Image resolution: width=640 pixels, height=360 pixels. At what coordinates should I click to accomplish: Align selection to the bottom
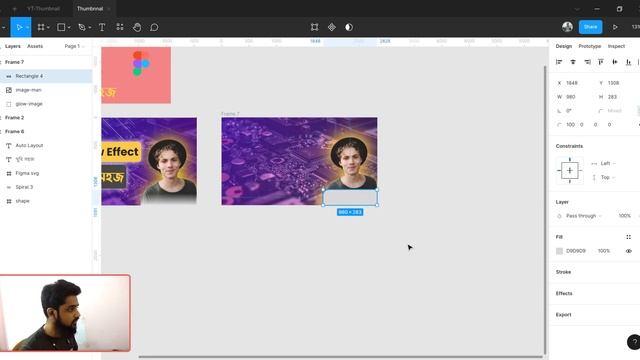[x=629, y=62]
